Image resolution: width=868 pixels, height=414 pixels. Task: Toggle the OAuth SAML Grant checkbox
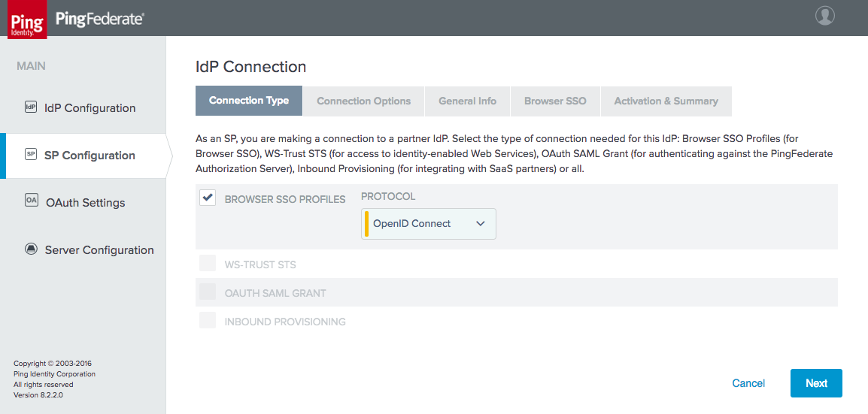208,292
